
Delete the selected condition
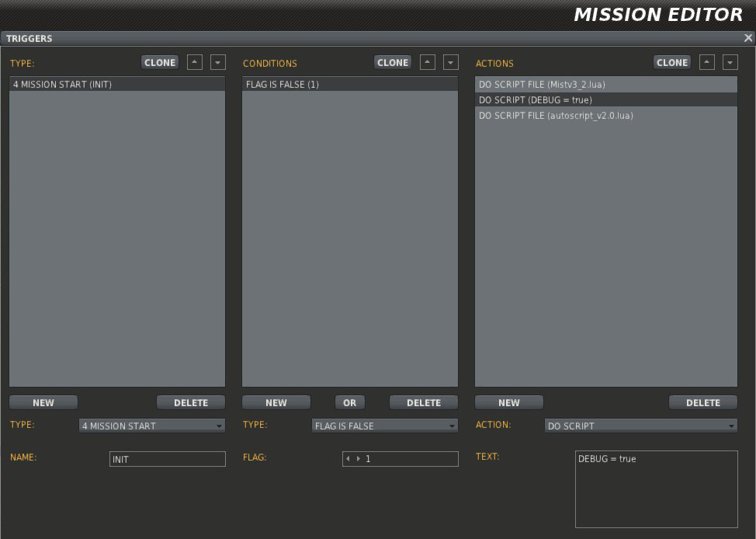424,402
